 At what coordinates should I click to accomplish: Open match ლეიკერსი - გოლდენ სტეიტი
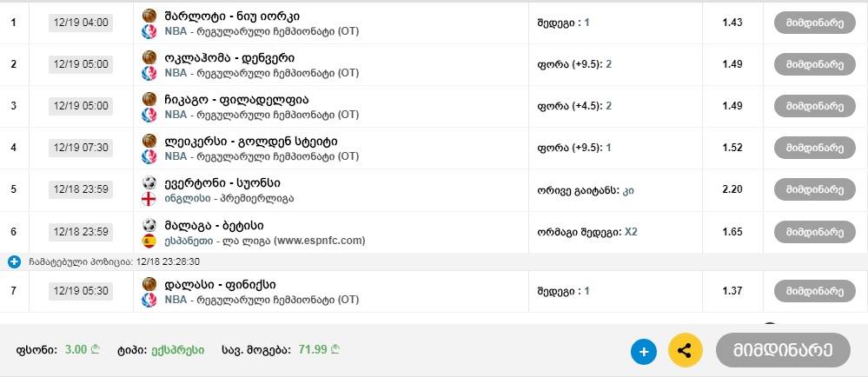click(x=251, y=142)
